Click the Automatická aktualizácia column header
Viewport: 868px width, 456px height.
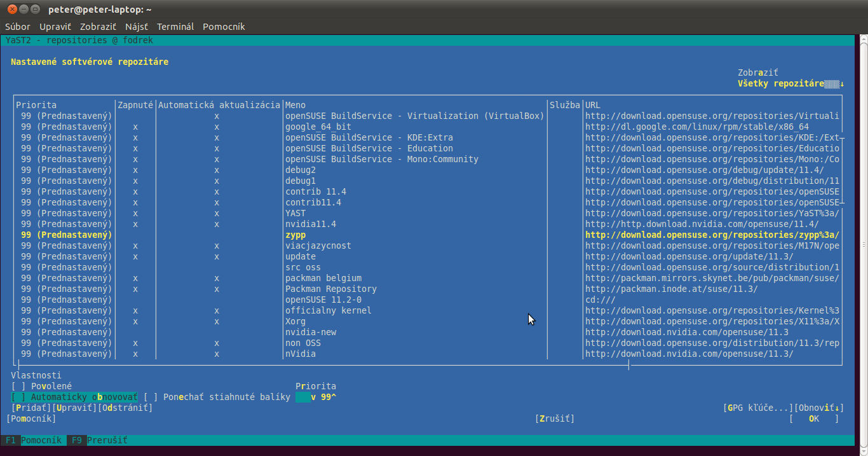click(x=219, y=105)
